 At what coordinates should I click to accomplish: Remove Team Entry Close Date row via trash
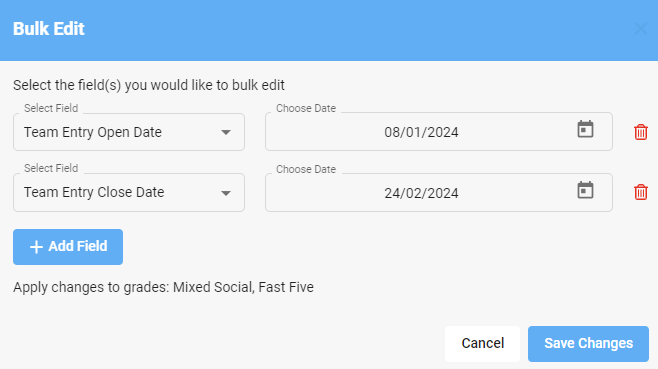click(640, 192)
